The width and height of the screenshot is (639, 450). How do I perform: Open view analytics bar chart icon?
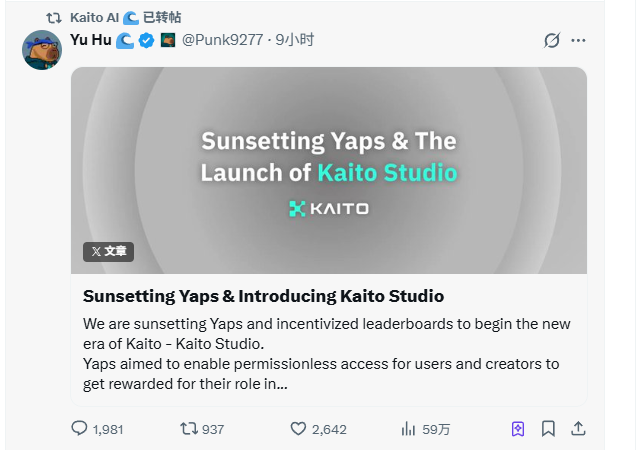coord(408,428)
